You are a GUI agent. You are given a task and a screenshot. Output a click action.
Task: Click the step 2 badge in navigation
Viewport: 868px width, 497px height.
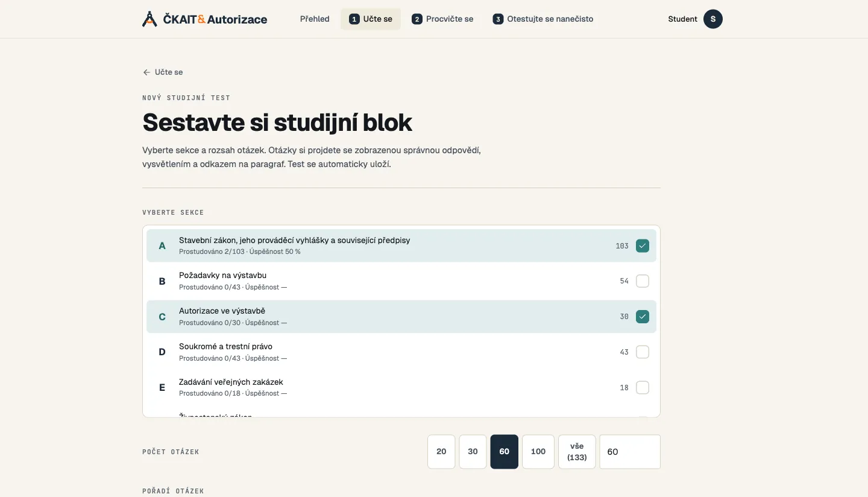(417, 19)
